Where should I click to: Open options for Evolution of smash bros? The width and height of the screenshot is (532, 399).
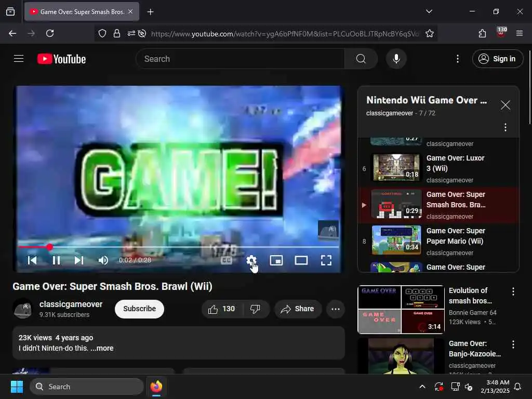513,291
